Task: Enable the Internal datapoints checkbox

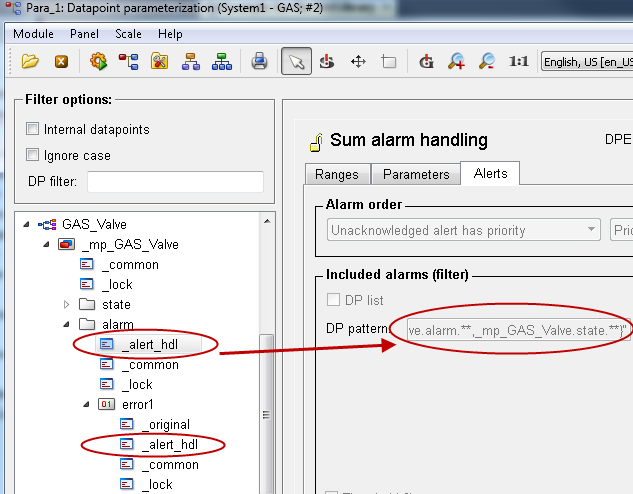Action: [x=33, y=129]
